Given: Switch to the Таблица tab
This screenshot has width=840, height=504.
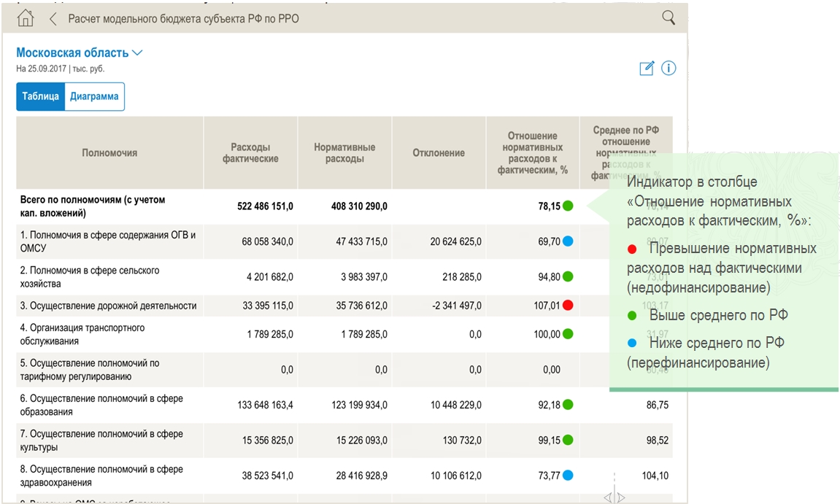Looking at the screenshot, I should 40,96.
